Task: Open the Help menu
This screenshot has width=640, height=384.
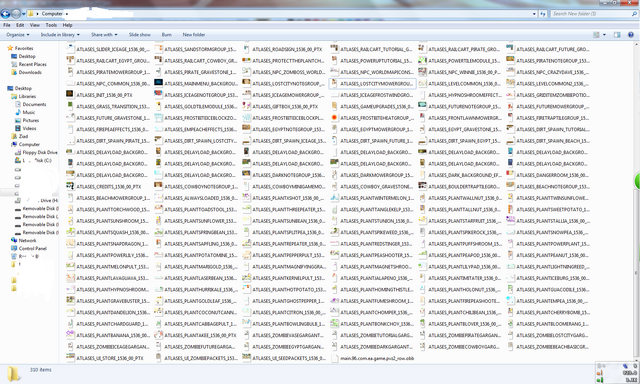Action: [x=67, y=25]
